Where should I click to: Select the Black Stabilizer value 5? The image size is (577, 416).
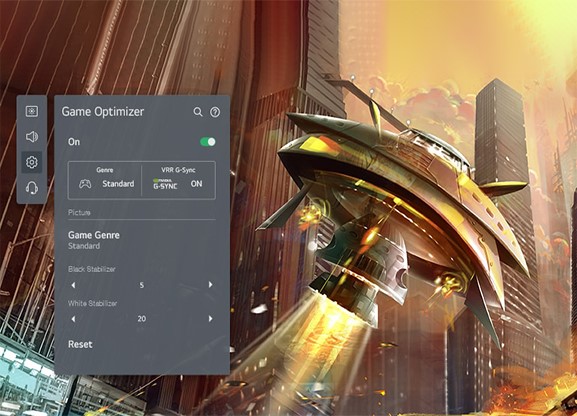142,285
